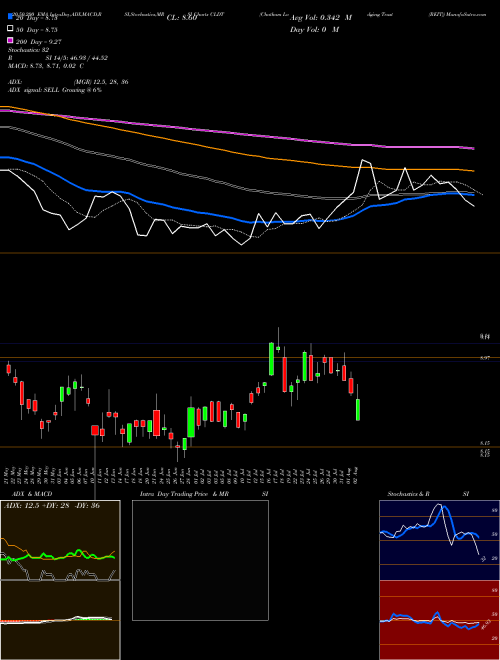Click the magenta 200 Day legend swatch
Image resolution: width=500 pixels, height=660 pixels.
tap(10, 41)
